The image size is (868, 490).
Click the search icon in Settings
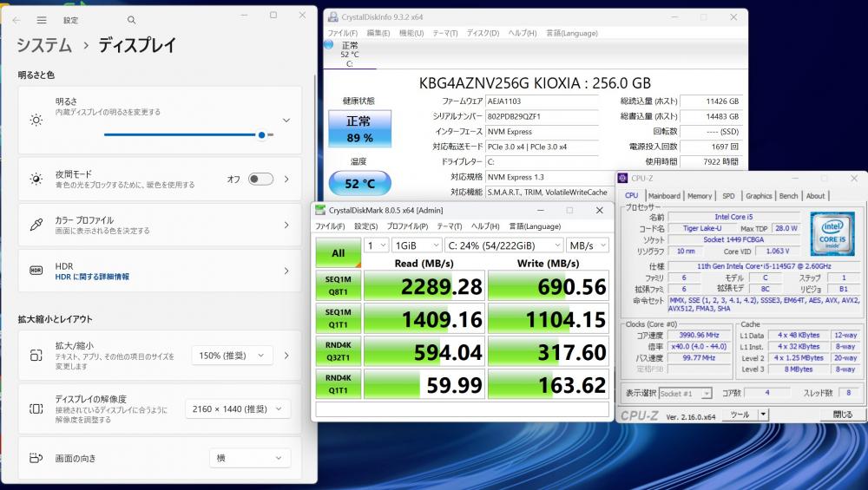[131, 19]
